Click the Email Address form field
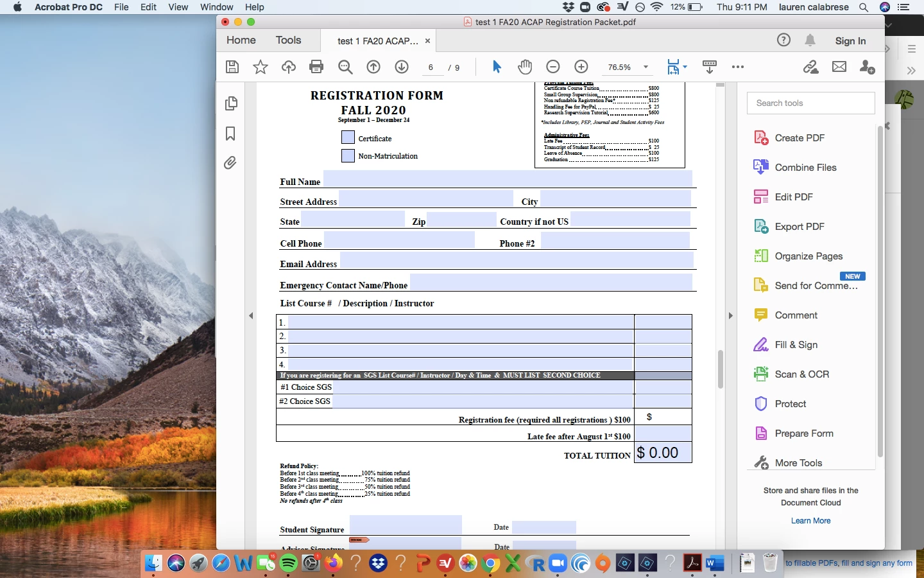The image size is (924, 578). tap(517, 261)
